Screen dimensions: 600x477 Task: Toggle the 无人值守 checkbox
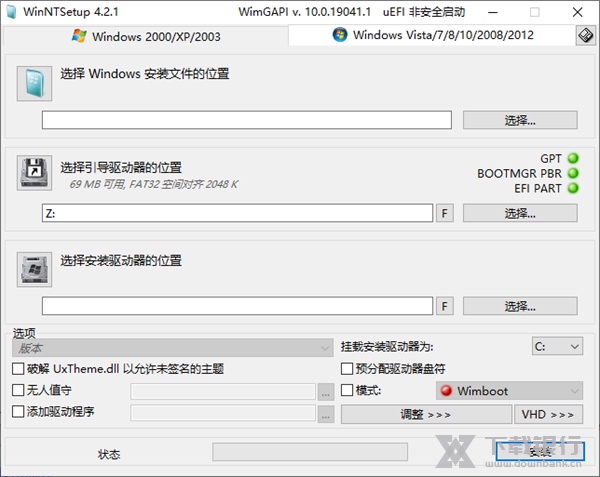click(x=19, y=390)
